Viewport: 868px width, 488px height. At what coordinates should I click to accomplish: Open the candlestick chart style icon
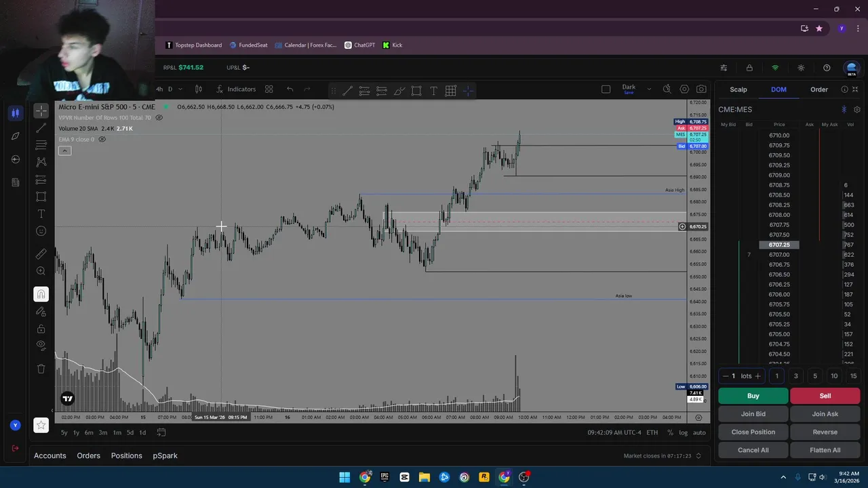(x=199, y=89)
